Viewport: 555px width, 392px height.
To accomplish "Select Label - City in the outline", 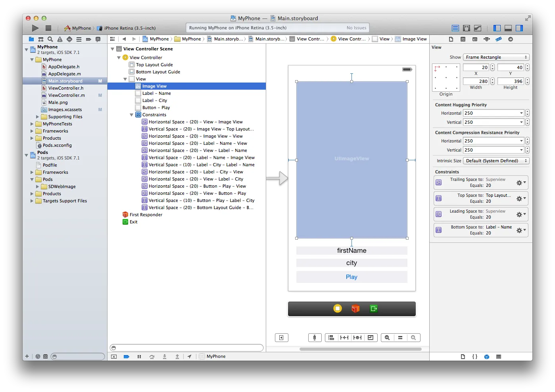I will click(154, 100).
